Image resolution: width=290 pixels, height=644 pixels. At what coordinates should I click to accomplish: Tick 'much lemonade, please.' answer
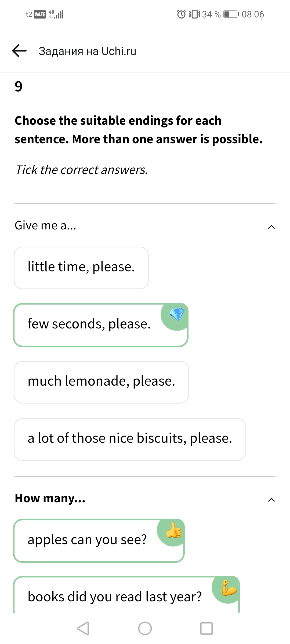click(x=101, y=382)
